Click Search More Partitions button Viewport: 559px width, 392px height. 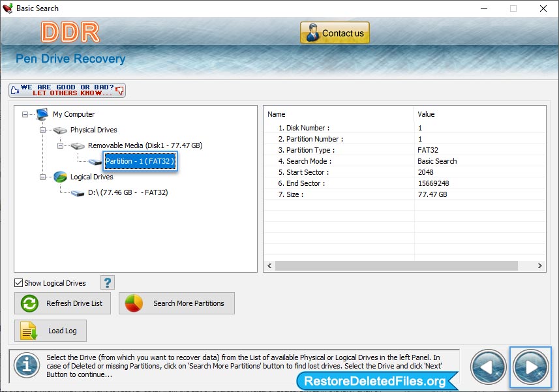pos(177,303)
